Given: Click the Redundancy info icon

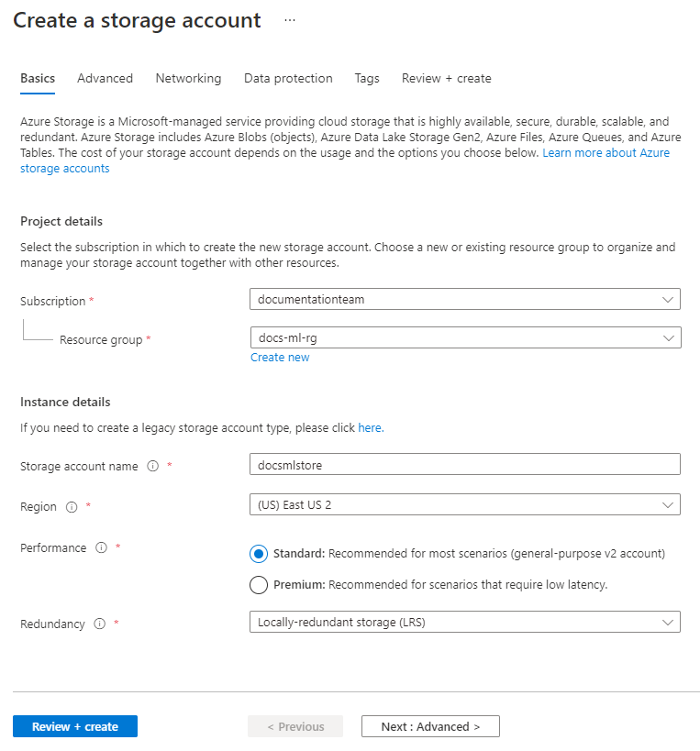Looking at the screenshot, I should [99, 624].
